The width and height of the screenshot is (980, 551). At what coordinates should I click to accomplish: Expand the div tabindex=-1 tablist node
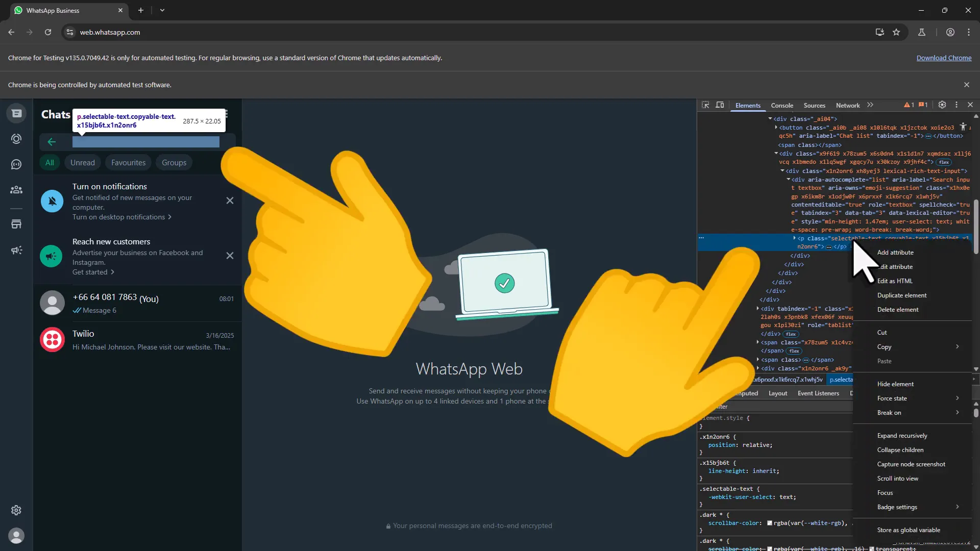click(x=757, y=309)
